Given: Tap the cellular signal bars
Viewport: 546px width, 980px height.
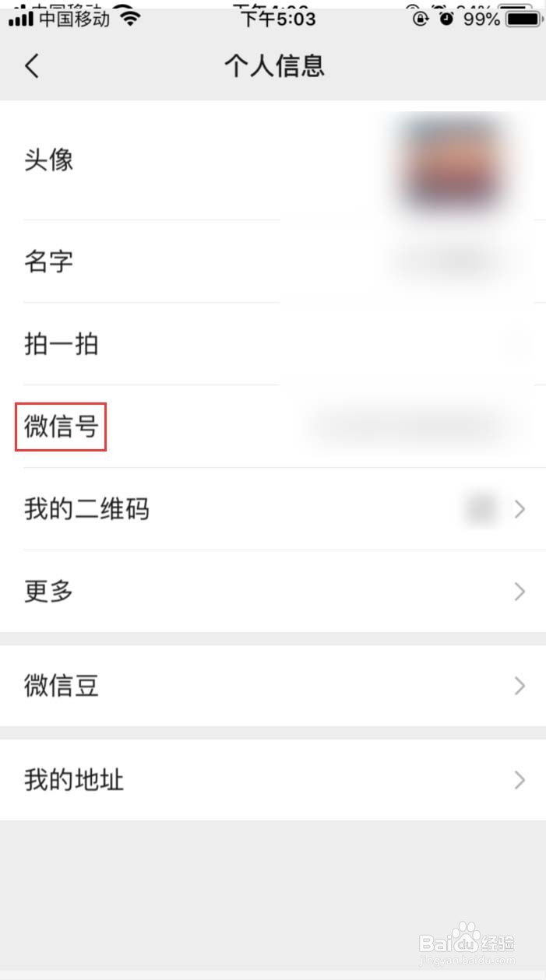Looking at the screenshot, I should 21,19.
